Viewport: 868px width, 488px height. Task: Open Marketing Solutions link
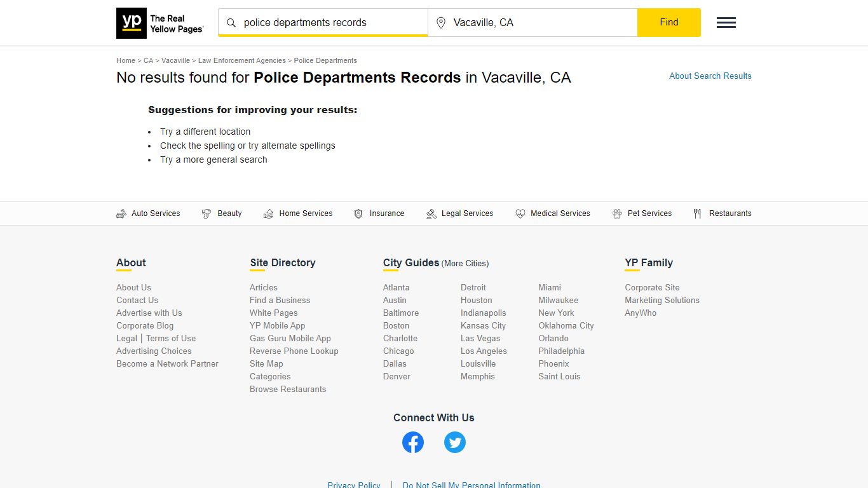(662, 300)
